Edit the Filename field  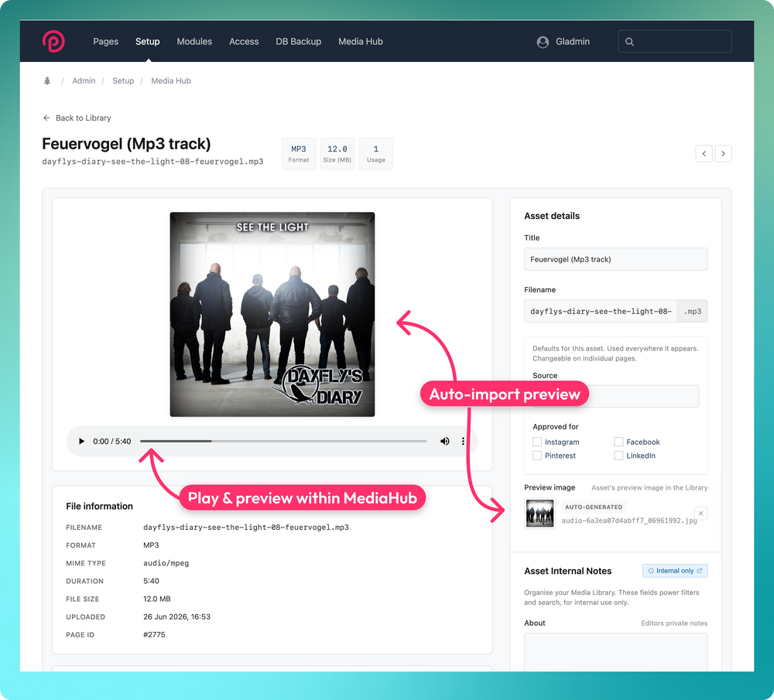601,312
